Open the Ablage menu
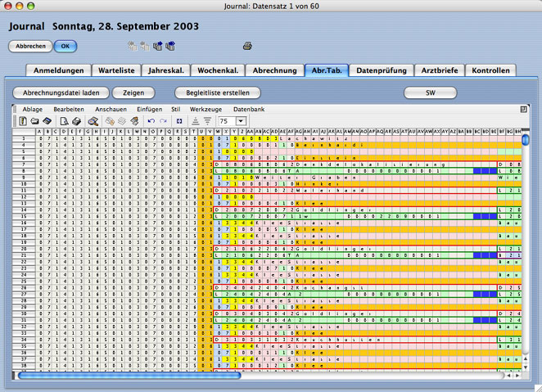The height and width of the screenshot is (392, 542). pos(33,109)
